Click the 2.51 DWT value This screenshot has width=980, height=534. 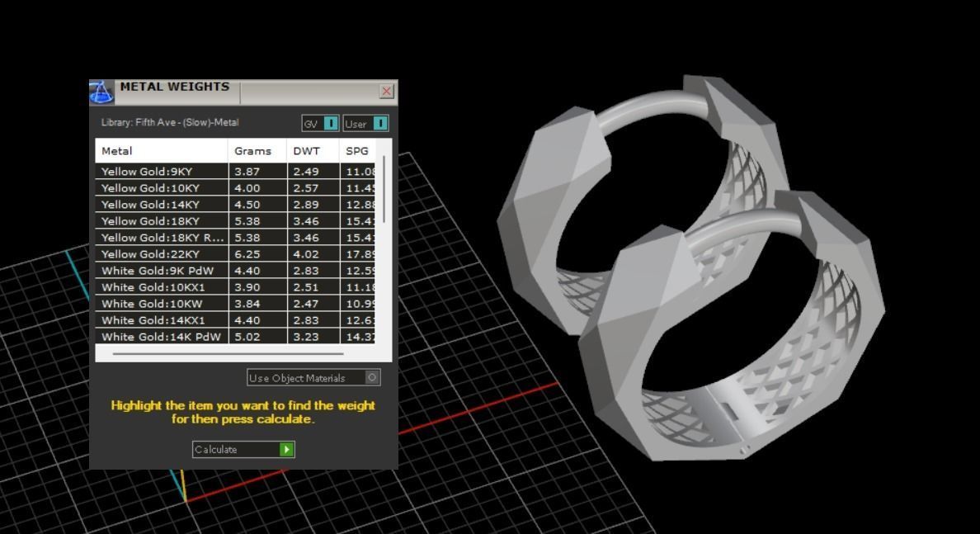306,288
